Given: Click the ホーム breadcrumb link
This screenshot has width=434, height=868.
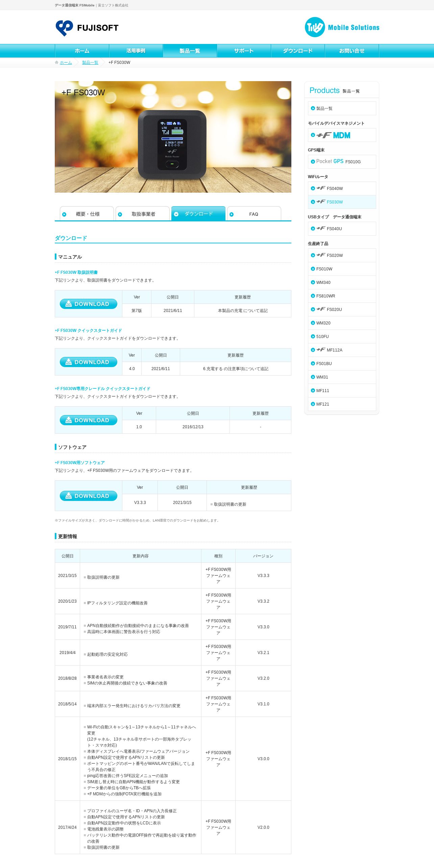Looking at the screenshot, I should click(66, 63).
